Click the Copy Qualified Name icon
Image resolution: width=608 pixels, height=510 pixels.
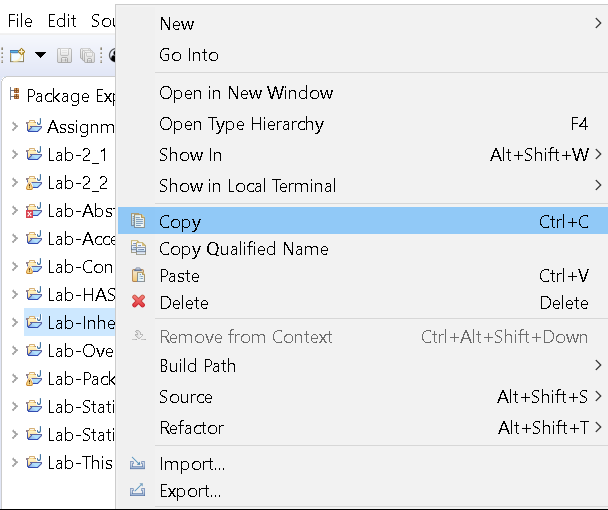[x=138, y=248]
